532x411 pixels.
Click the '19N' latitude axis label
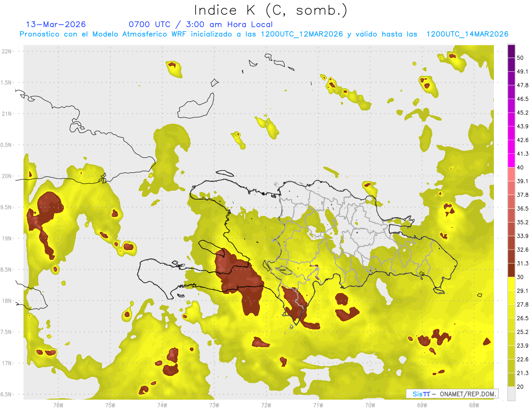7,239
